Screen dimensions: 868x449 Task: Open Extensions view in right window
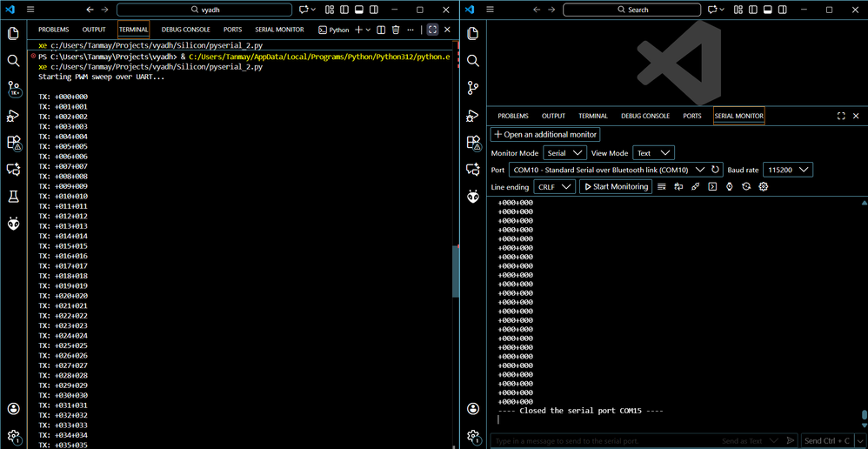473,143
